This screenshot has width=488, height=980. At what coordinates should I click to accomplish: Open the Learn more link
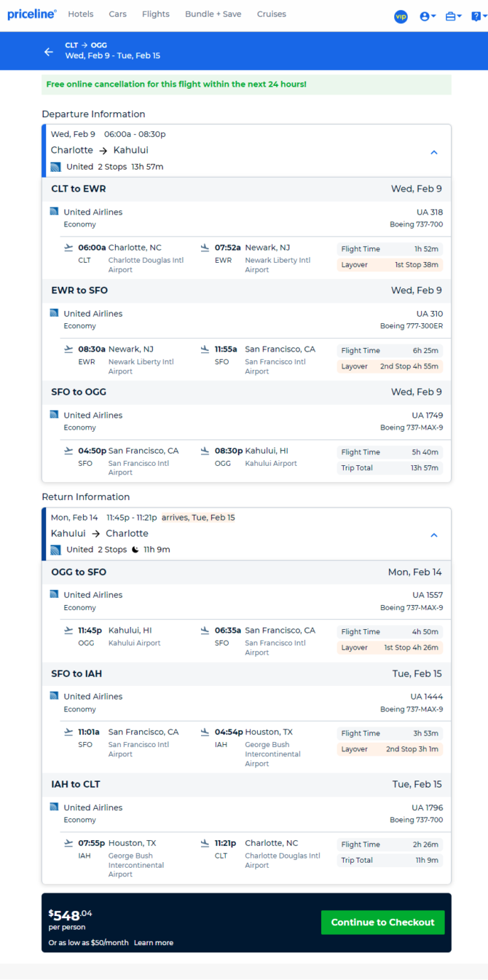point(154,943)
